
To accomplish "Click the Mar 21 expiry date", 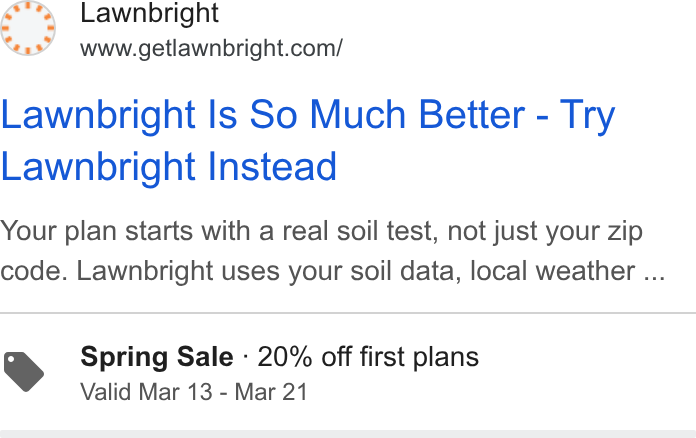I will pyautogui.click(x=271, y=392).
